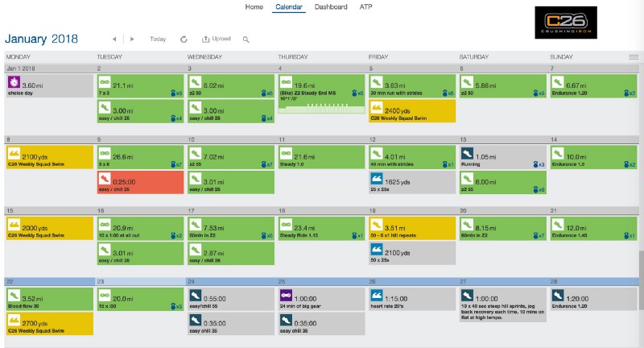Go to the previous month arrow

click(114, 39)
